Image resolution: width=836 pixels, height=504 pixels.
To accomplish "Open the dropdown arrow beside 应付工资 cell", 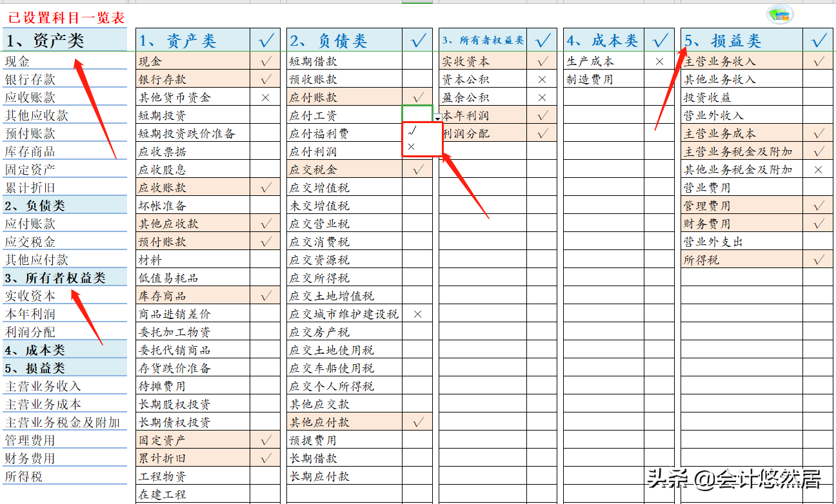I will point(437,119).
